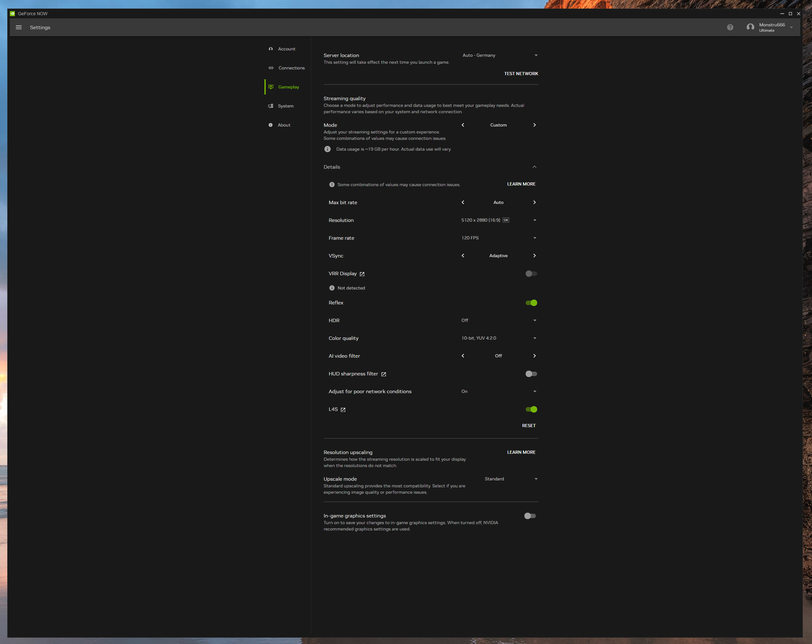Open the hamburger navigation menu
The width and height of the screenshot is (812, 644).
pos(18,28)
